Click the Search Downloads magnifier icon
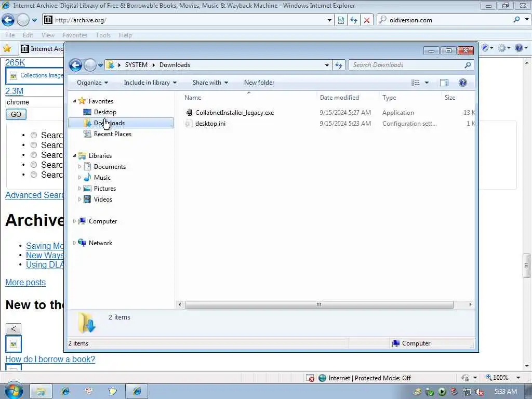 pyautogui.click(x=468, y=65)
